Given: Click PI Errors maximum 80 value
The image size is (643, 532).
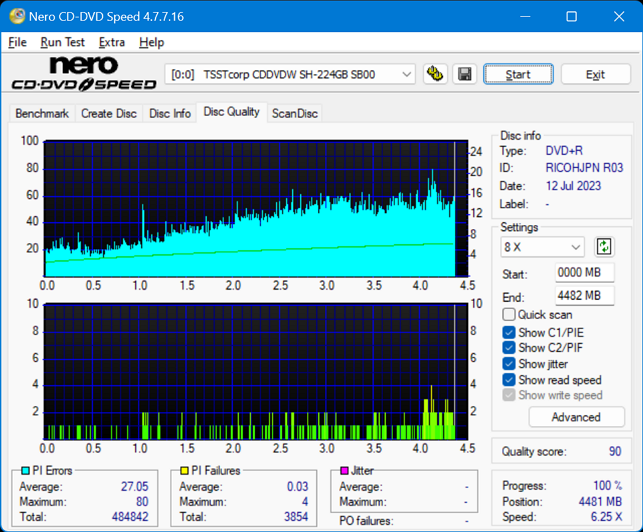Looking at the screenshot, I should (142, 502).
